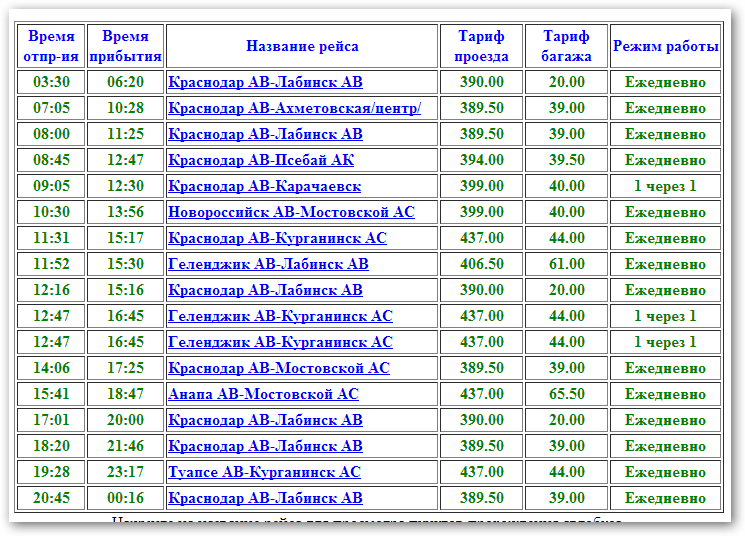Click the 'Тариф проезда' column header
745x536 pixels.
[x=481, y=46]
